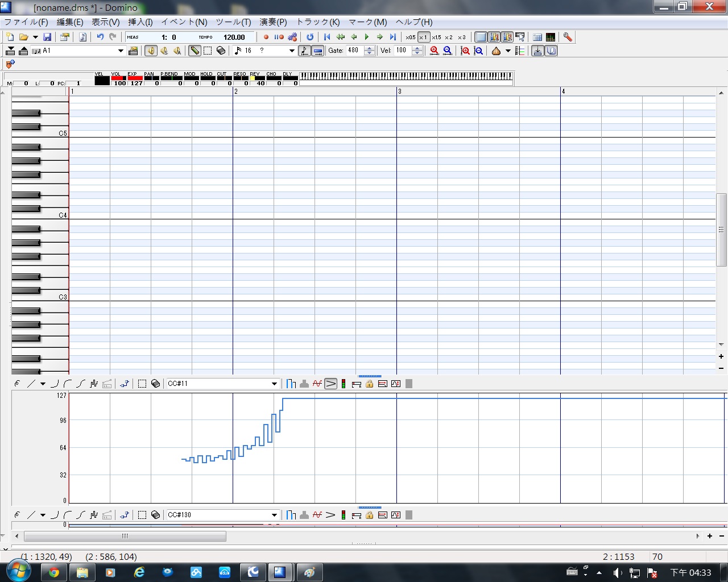Open the イベント(N) menu
Screen dimensions: 728x582
[x=184, y=22]
